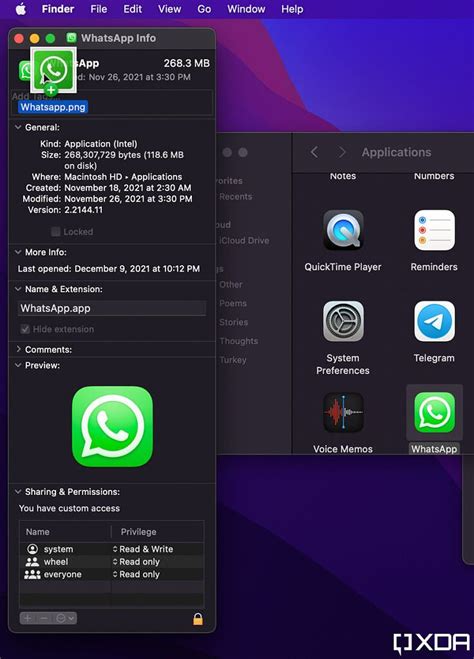Toggle the Hide extension checkbox

coord(25,329)
